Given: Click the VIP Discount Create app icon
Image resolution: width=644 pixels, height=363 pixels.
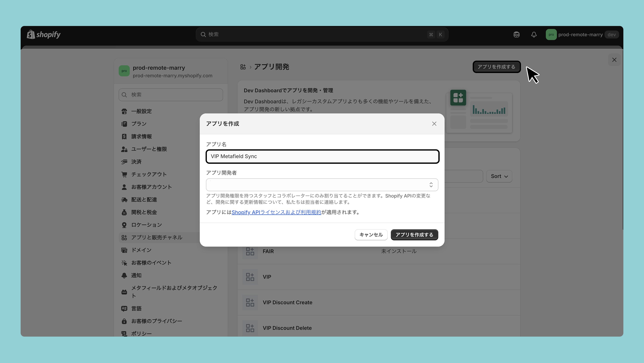Looking at the screenshot, I should [x=250, y=302].
